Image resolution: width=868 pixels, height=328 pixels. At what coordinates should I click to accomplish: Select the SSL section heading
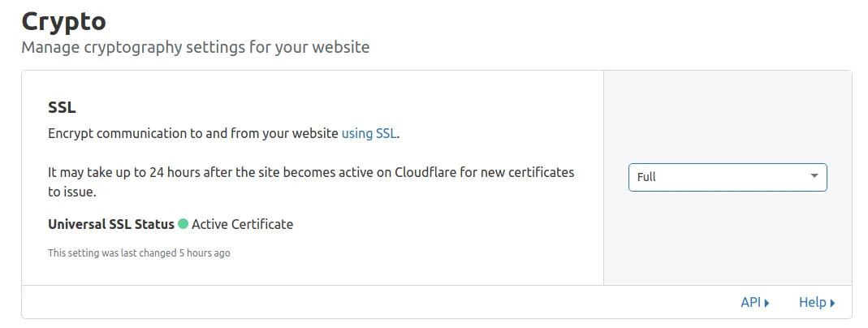[62, 107]
